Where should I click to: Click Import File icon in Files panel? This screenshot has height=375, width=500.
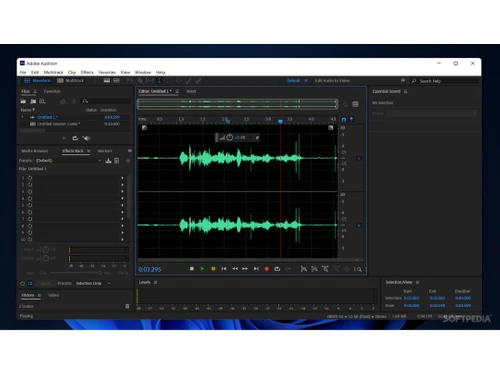point(33,101)
